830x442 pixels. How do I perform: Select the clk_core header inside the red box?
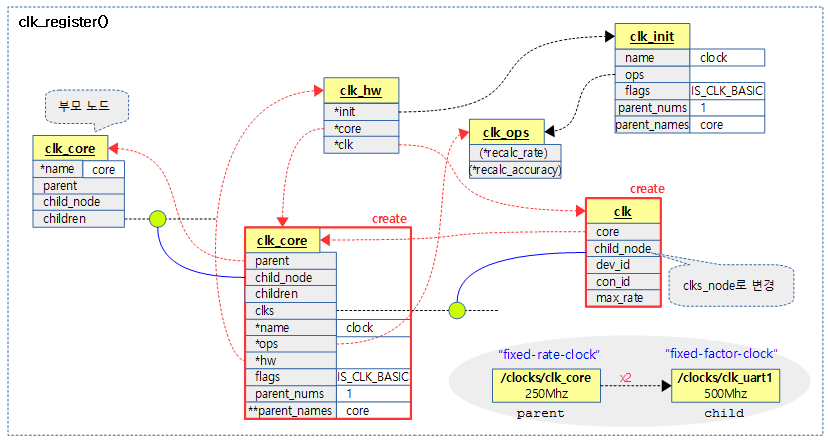tap(282, 241)
